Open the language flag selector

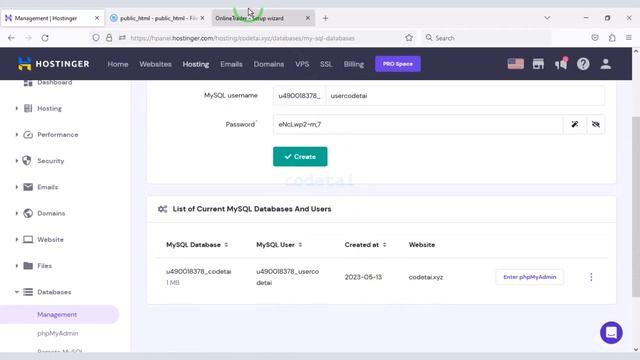[516, 64]
